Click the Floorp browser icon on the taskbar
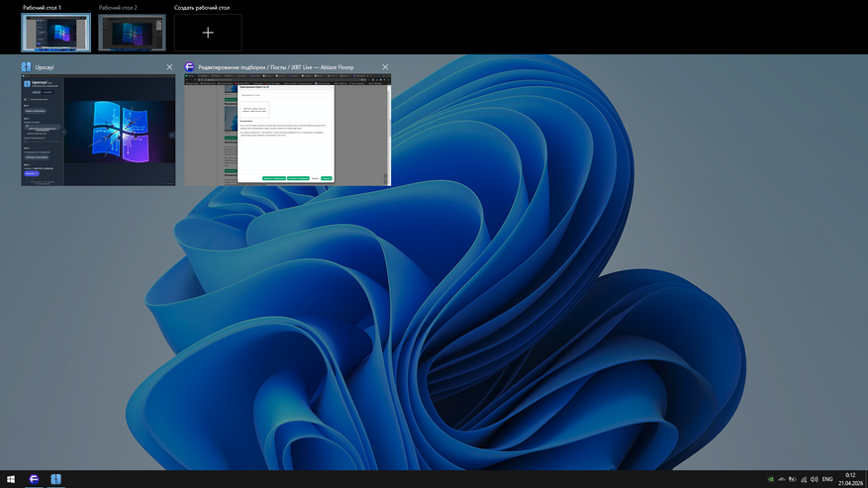Screen dimensions: 868x488 [35, 479]
